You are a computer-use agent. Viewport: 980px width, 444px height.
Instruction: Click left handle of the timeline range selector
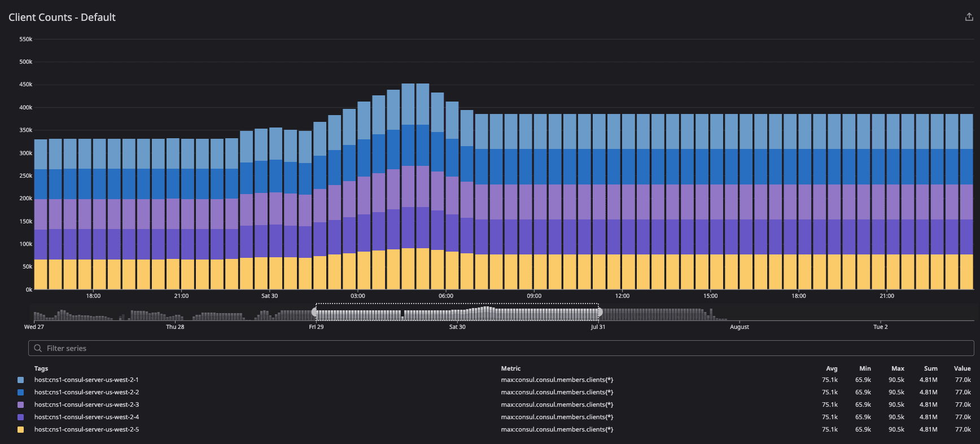[315, 312]
